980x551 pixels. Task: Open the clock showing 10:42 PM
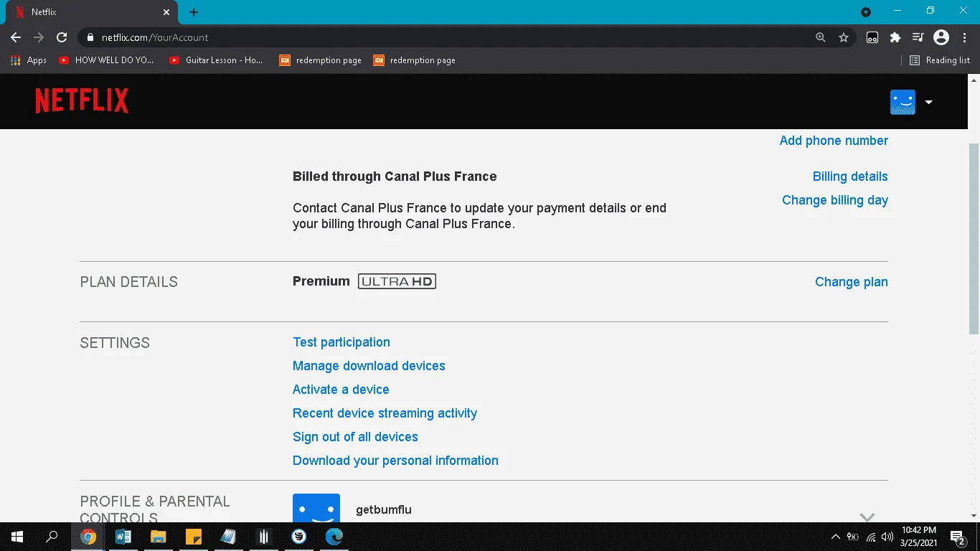tap(920, 537)
